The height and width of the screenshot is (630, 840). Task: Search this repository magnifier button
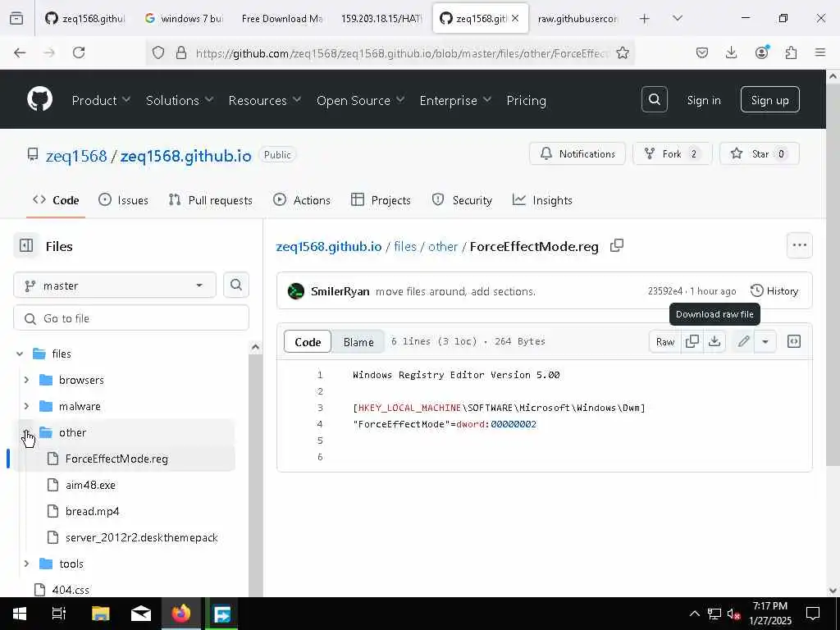[x=236, y=285]
